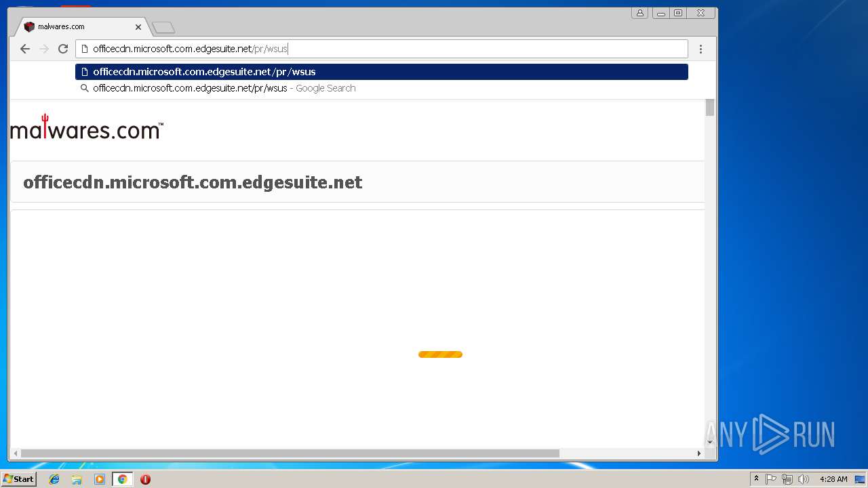Open Windows Media Player from taskbar
The image size is (868, 488).
(x=100, y=479)
